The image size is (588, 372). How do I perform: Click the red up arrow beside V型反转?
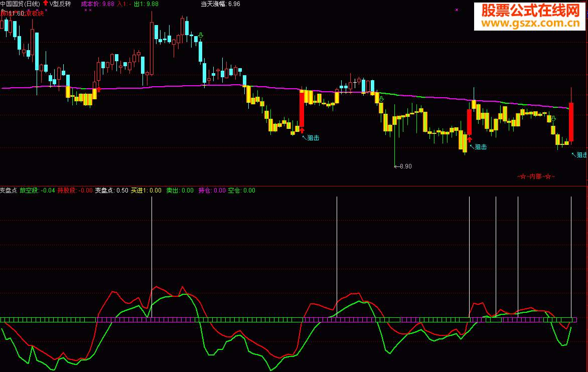coord(45,3)
